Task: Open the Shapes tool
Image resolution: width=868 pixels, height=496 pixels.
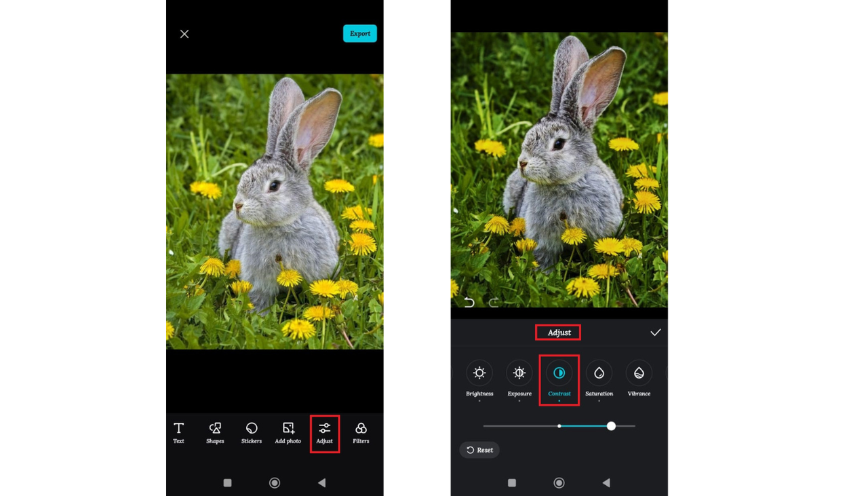Action: [215, 433]
